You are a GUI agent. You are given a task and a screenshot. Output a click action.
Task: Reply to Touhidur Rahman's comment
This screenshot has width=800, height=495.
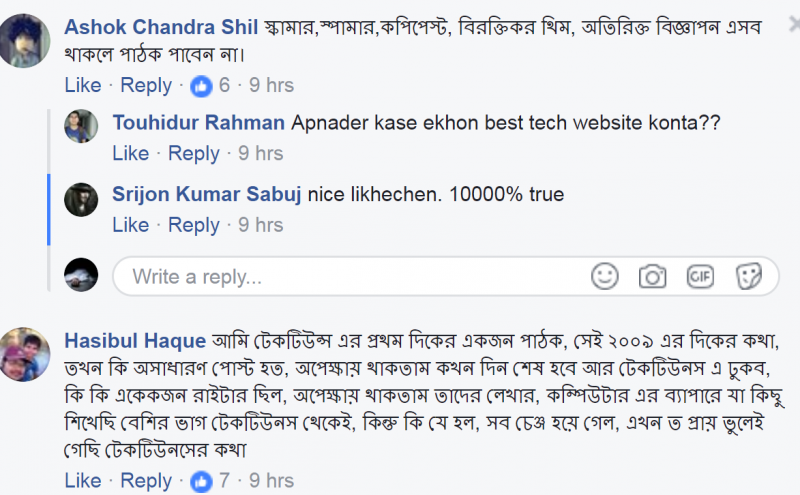click(x=194, y=153)
